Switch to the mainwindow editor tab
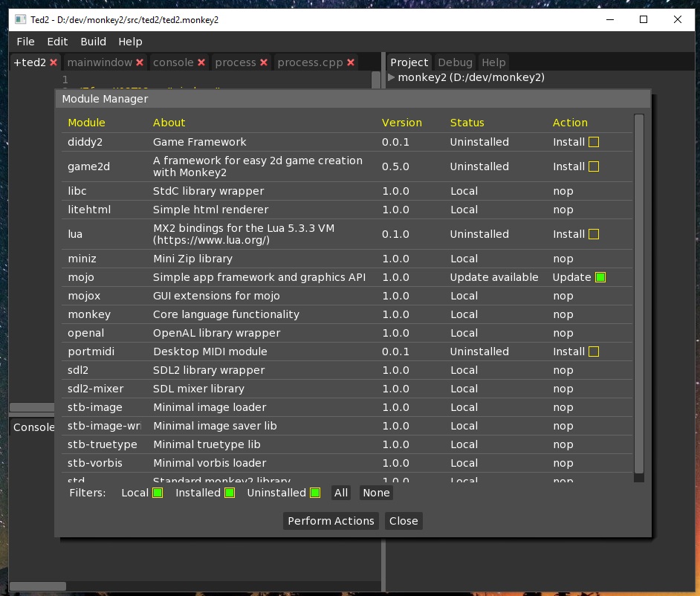Viewport: 700px width, 596px height. (x=100, y=62)
